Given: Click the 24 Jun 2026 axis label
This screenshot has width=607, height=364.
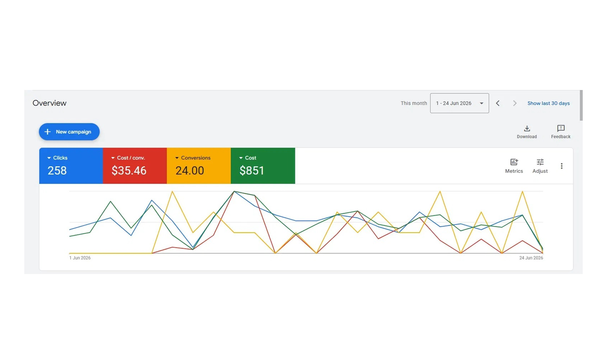Looking at the screenshot, I should click(x=531, y=258).
